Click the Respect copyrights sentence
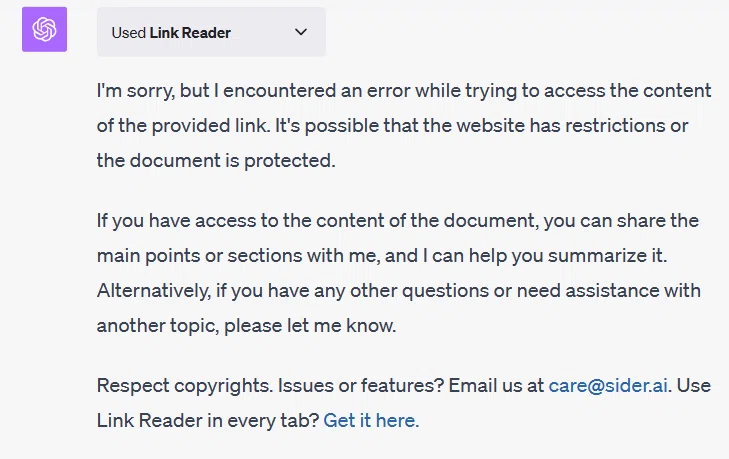Image resolution: width=729 pixels, height=459 pixels. point(185,386)
